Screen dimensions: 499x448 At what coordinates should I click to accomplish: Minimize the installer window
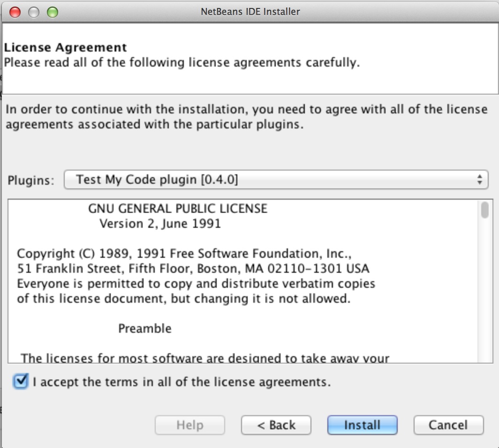[x=34, y=12]
